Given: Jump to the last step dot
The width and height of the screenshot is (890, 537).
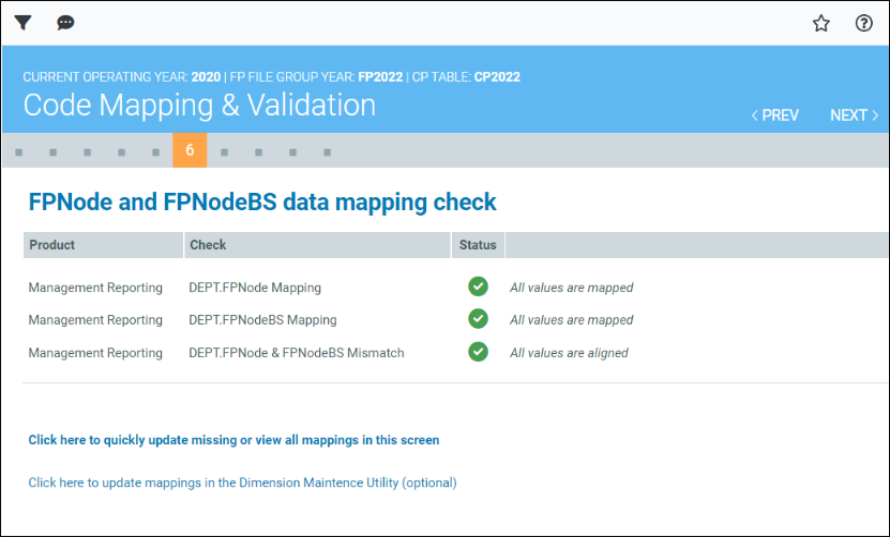Looking at the screenshot, I should [x=327, y=153].
